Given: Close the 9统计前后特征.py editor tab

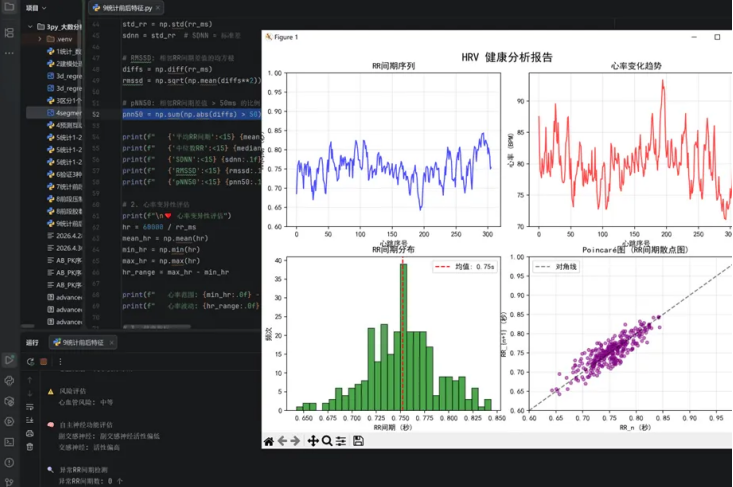Looking at the screenshot, I should [x=158, y=8].
